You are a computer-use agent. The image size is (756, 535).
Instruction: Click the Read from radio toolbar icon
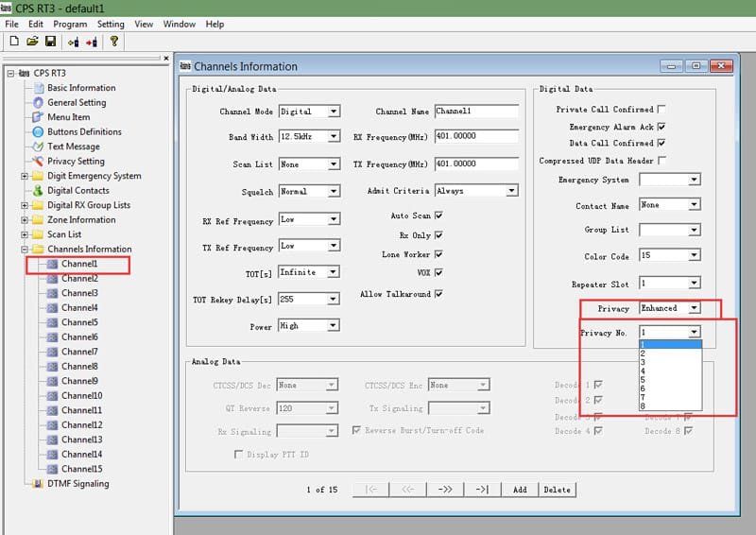pos(74,42)
